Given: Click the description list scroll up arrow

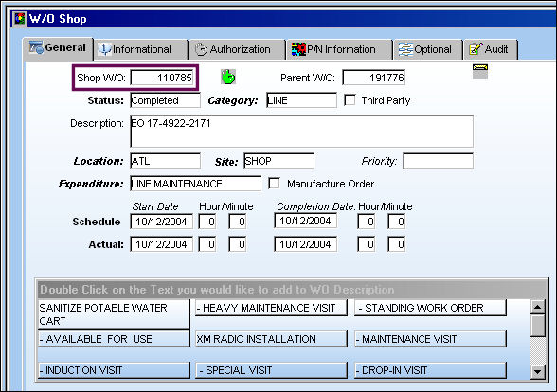Looking at the screenshot, I should 537,307.
